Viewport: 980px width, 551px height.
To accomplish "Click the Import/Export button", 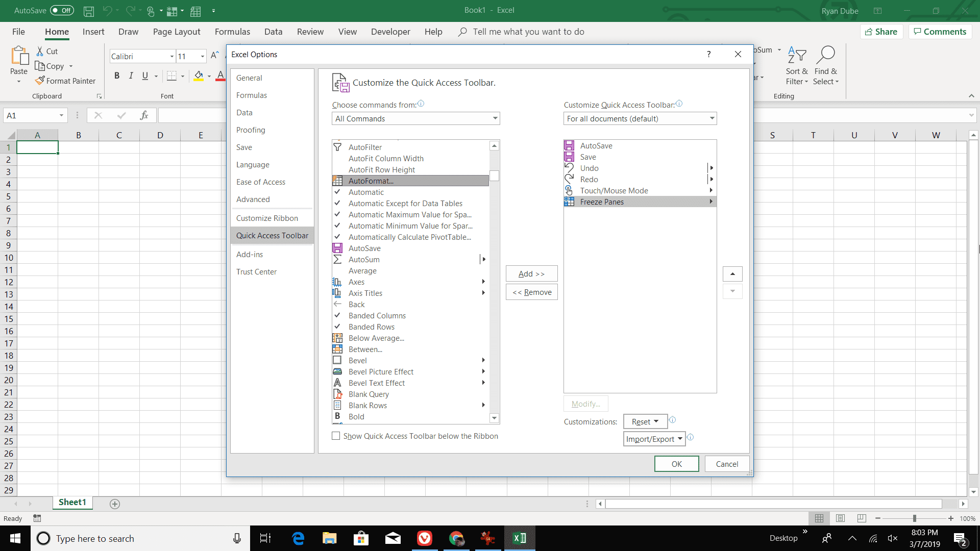I will 653,439.
